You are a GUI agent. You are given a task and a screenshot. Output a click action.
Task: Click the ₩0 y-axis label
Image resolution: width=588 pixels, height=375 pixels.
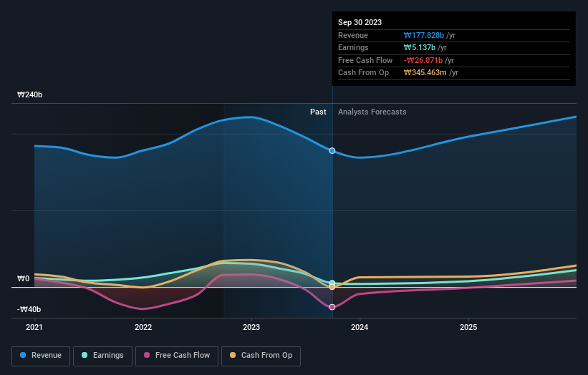pyautogui.click(x=23, y=278)
